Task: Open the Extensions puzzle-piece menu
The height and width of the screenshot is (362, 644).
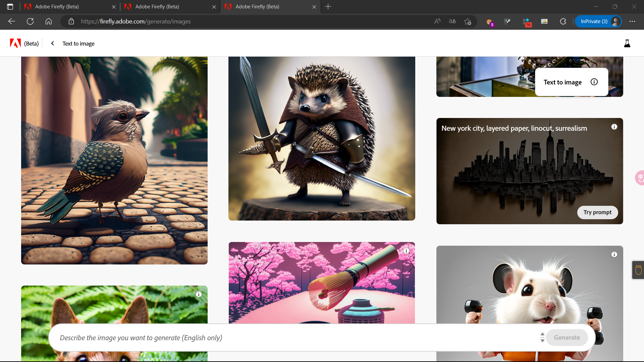Action: tap(563, 21)
